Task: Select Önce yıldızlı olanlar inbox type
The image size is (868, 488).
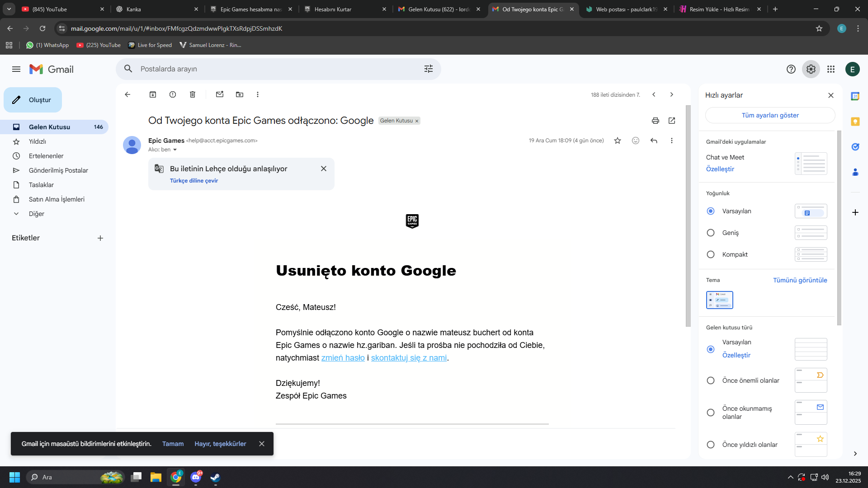Action: [711, 445]
